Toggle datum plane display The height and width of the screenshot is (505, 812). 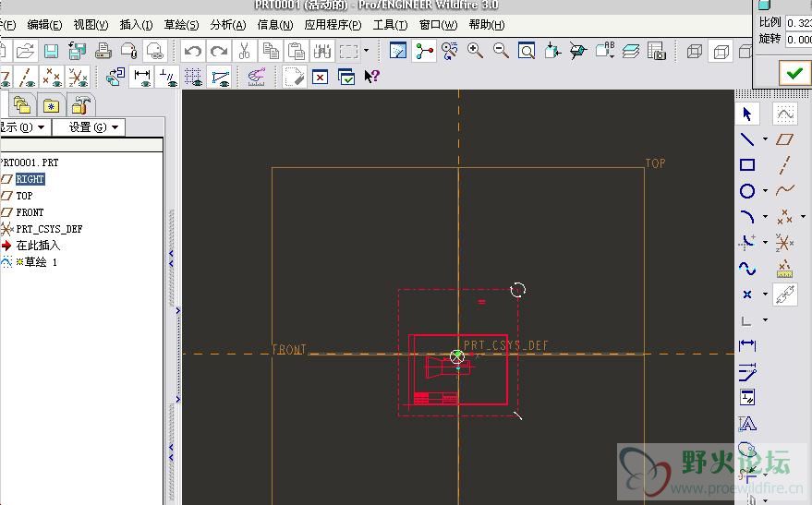[6, 78]
